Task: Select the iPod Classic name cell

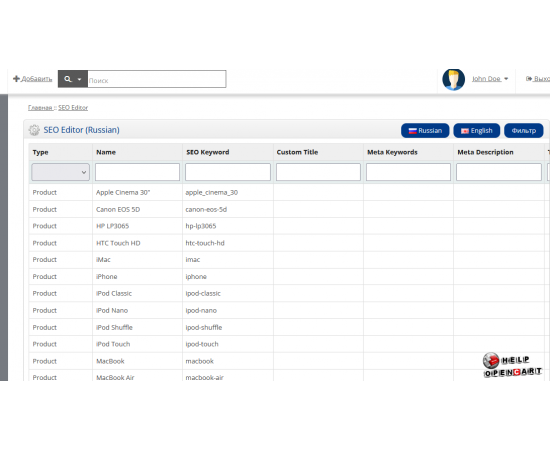Action: tap(138, 294)
